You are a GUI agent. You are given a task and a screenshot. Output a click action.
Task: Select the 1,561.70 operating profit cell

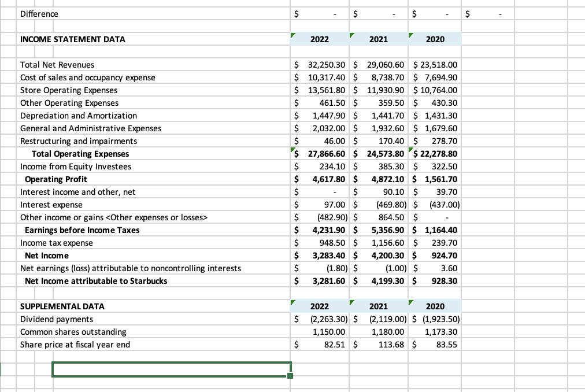435,179
